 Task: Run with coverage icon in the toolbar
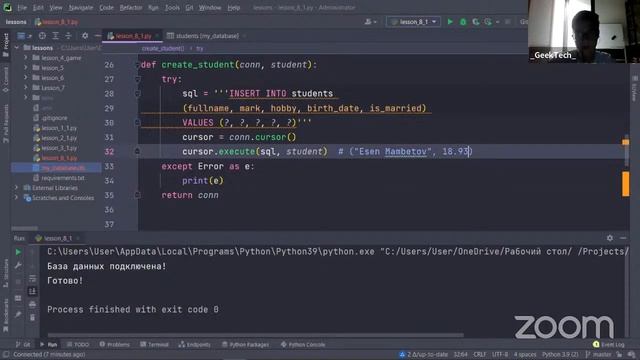[476, 22]
